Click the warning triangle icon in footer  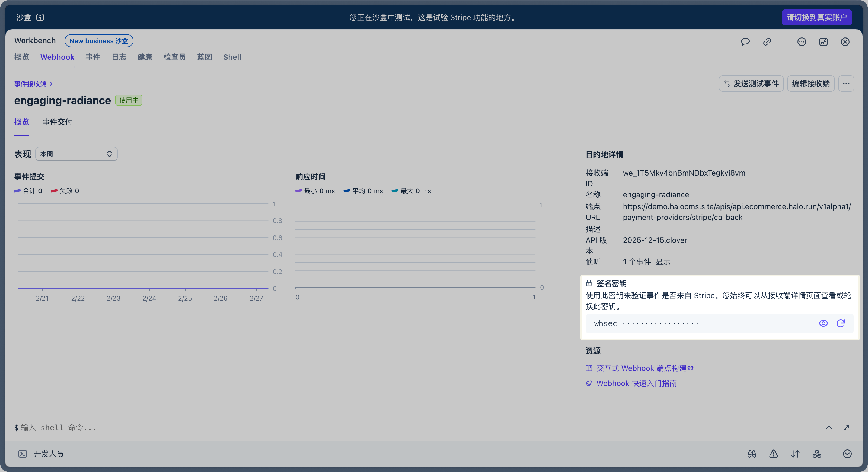[x=774, y=454]
